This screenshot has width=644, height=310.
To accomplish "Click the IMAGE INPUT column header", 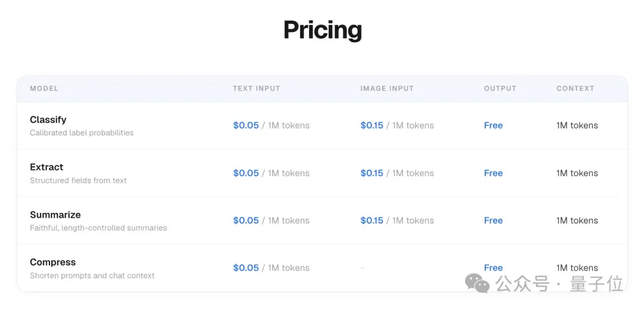I will [387, 88].
